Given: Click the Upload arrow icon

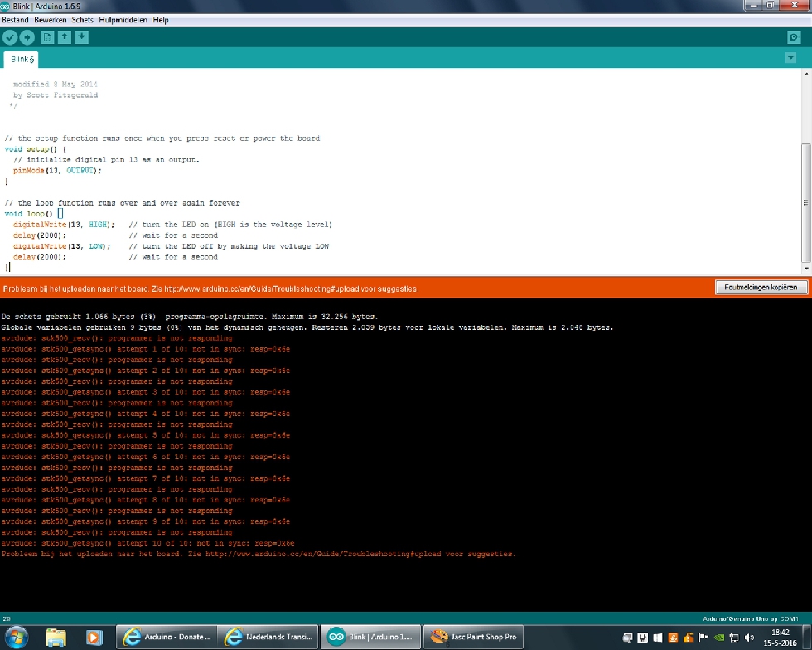Looking at the screenshot, I should pyautogui.click(x=27, y=37).
